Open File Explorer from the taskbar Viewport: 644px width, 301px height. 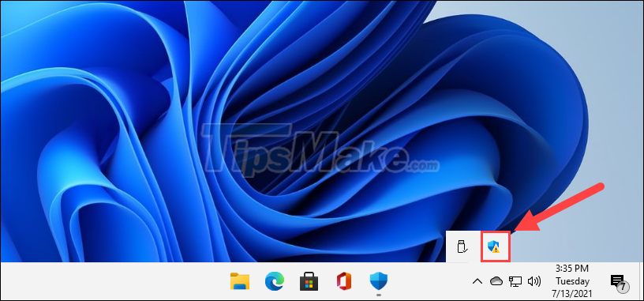click(x=240, y=281)
